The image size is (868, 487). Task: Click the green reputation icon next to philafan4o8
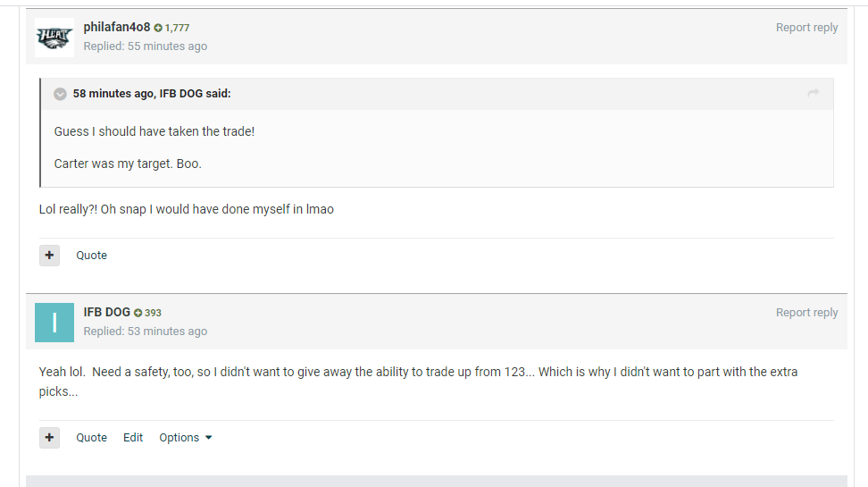[x=158, y=28]
